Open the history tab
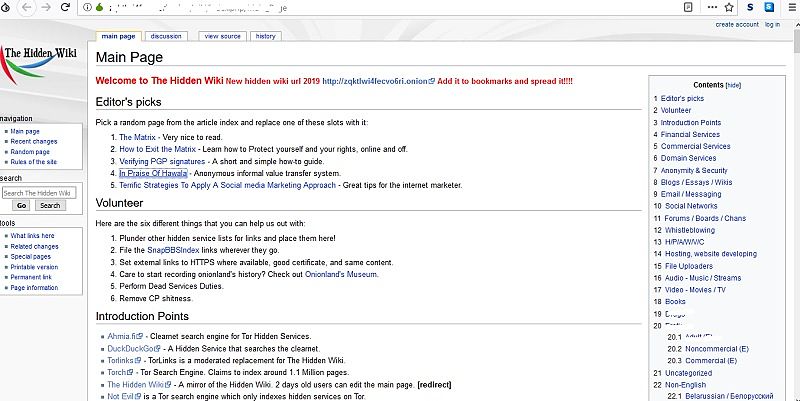 pos(265,36)
